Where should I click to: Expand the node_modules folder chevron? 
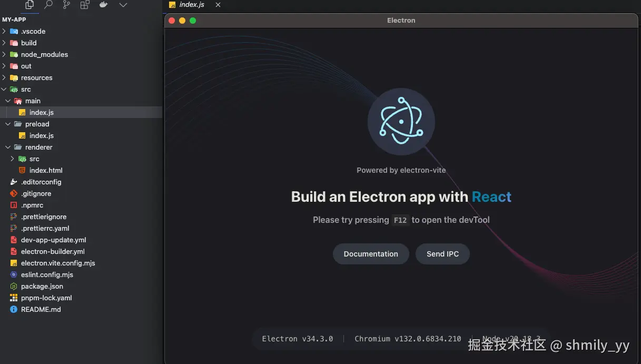pyautogui.click(x=4, y=54)
